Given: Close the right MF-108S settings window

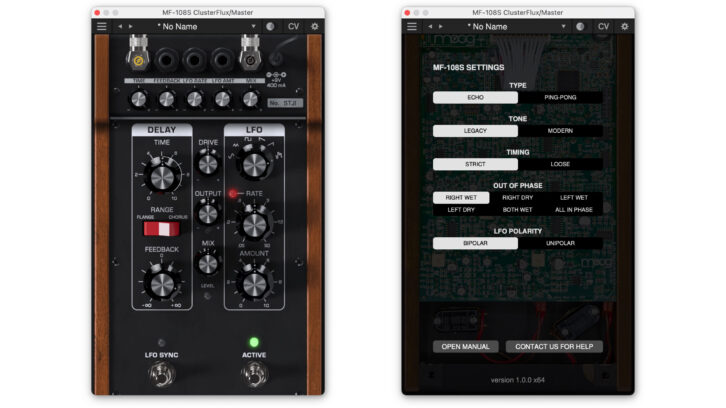Looking at the screenshot, I should pyautogui.click(x=407, y=13).
